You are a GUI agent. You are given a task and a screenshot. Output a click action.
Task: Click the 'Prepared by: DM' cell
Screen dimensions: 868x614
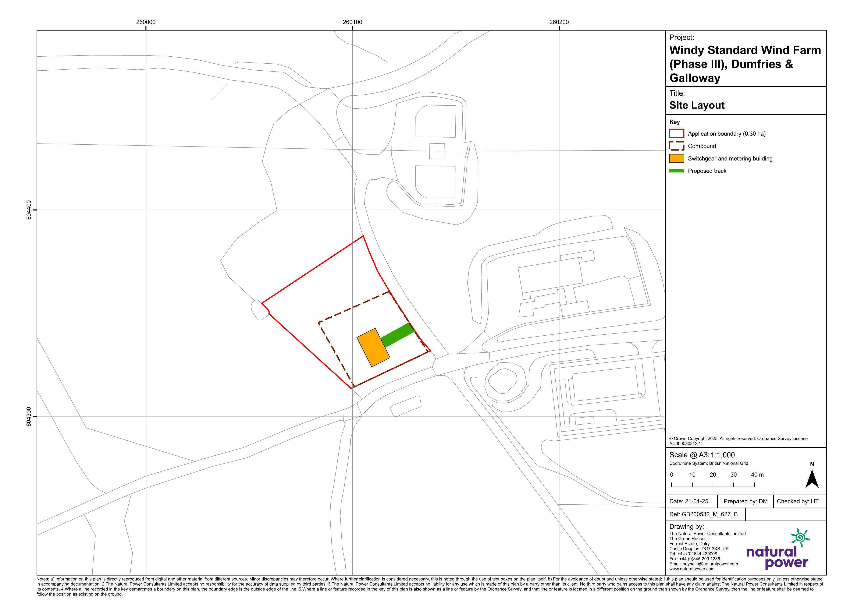[x=745, y=502]
